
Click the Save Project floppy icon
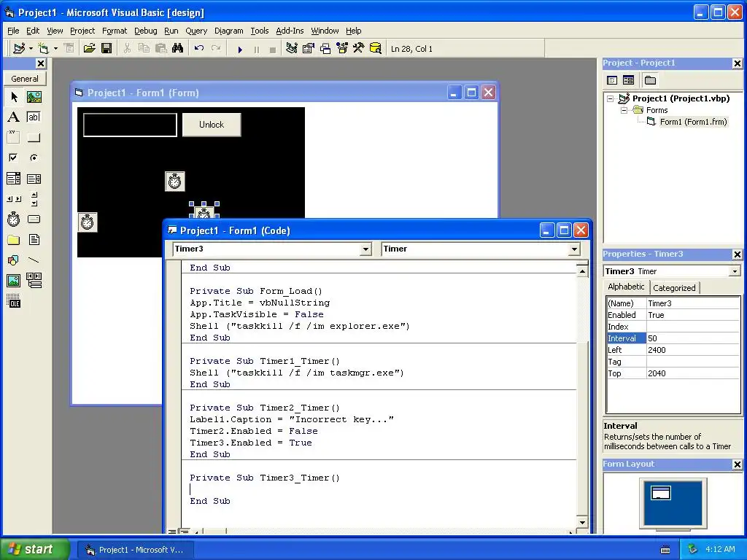(107, 49)
